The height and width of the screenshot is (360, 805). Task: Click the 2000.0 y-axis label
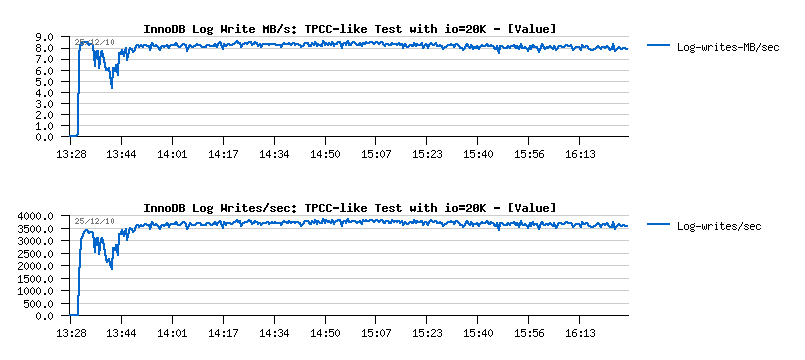tap(35, 266)
